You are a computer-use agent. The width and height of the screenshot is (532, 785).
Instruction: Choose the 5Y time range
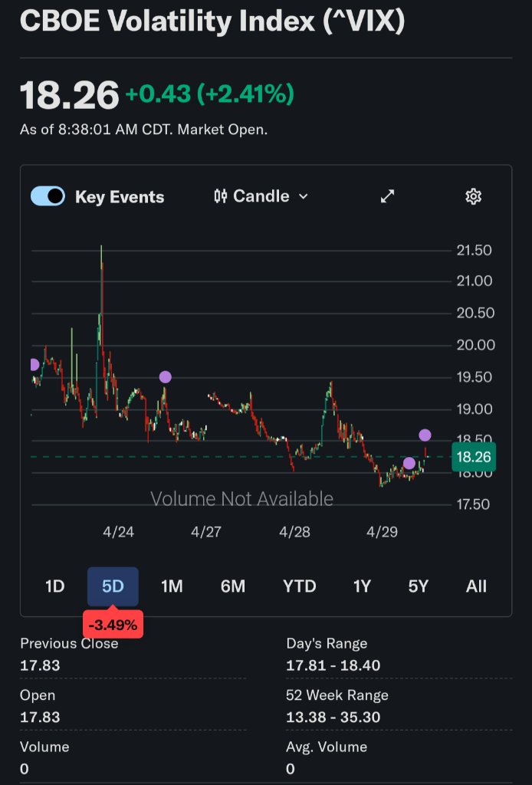tap(418, 586)
